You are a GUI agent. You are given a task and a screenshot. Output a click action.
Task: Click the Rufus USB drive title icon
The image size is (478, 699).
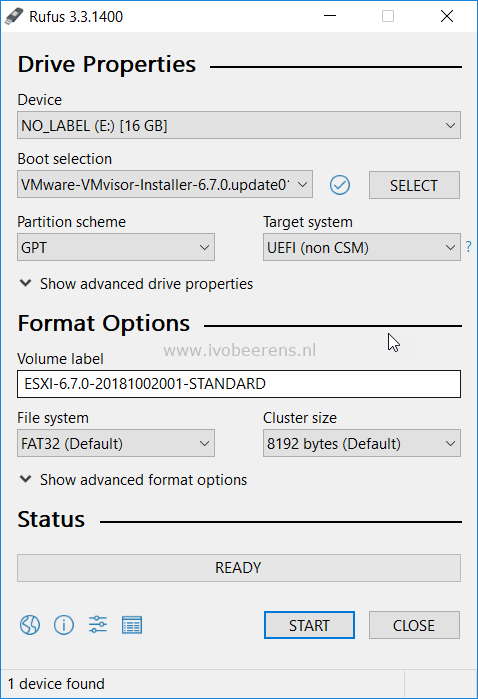tap(14, 16)
